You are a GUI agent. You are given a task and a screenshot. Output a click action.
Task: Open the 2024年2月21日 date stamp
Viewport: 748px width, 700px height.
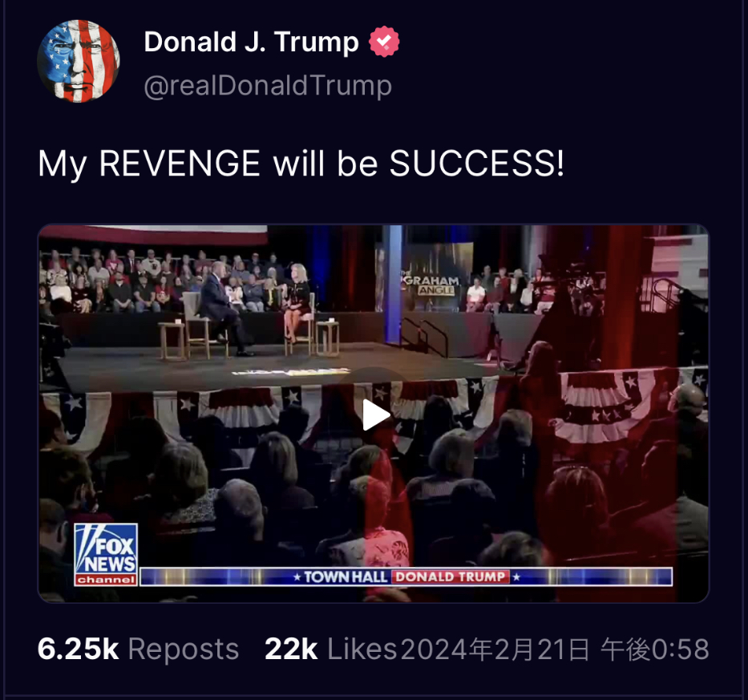[x=495, y=649]
